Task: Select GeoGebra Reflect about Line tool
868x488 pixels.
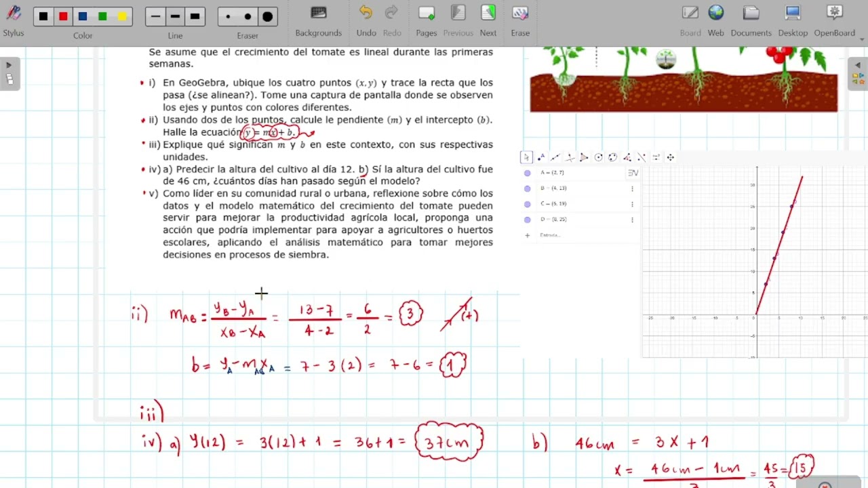Action: click(x=642, y=157)
